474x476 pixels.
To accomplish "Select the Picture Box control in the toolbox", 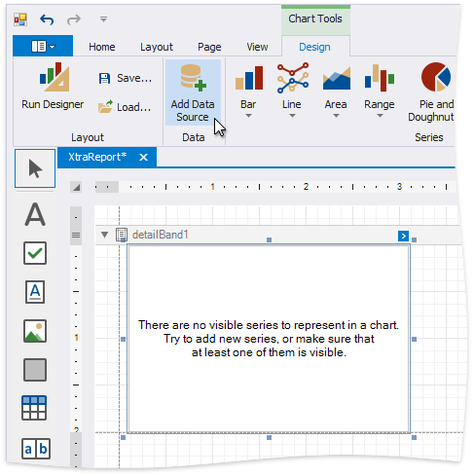I will click(x=35, y=331).
